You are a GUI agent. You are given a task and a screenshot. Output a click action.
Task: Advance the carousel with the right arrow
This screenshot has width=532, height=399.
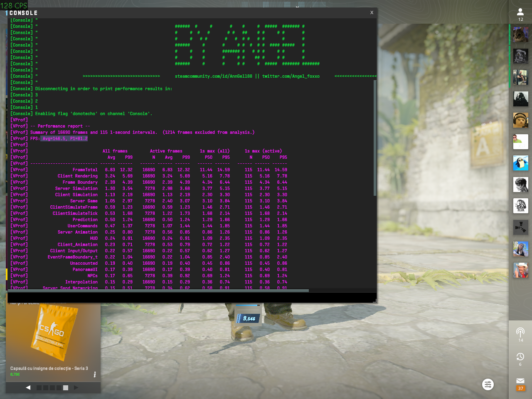(x=76, y=387)
